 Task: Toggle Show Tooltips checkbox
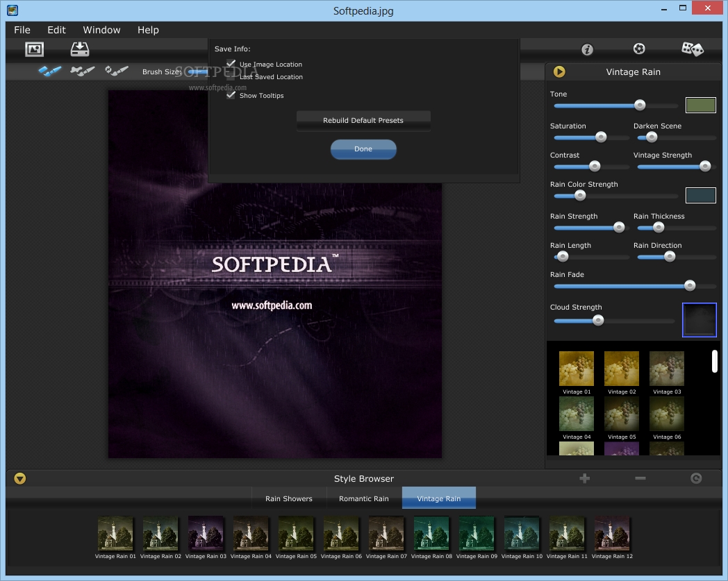click(231, 94)
